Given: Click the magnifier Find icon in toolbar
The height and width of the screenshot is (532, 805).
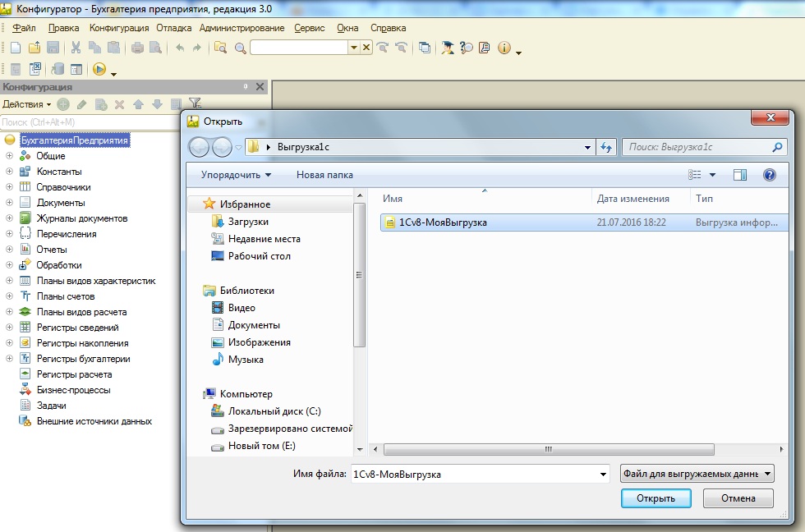Looking at the screenshot, I should [240, 48].
